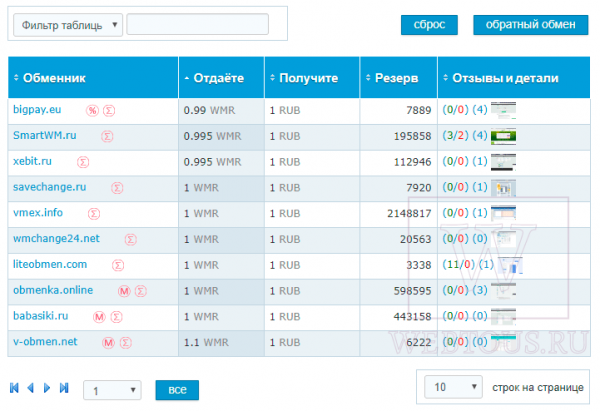The width and height of the screenshot is (600, 411).
Task: Sort by Отзывы и детали column
Action: [514, 78]
